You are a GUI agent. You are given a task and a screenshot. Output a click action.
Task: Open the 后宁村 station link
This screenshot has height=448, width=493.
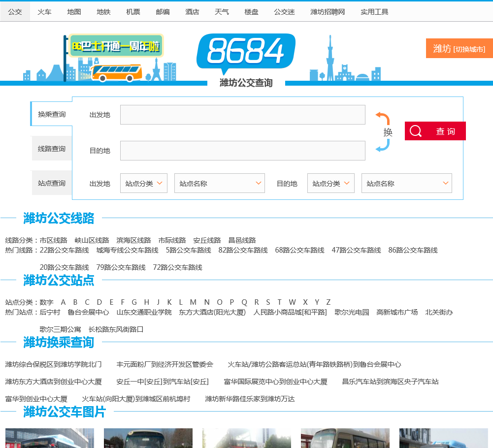50,312
